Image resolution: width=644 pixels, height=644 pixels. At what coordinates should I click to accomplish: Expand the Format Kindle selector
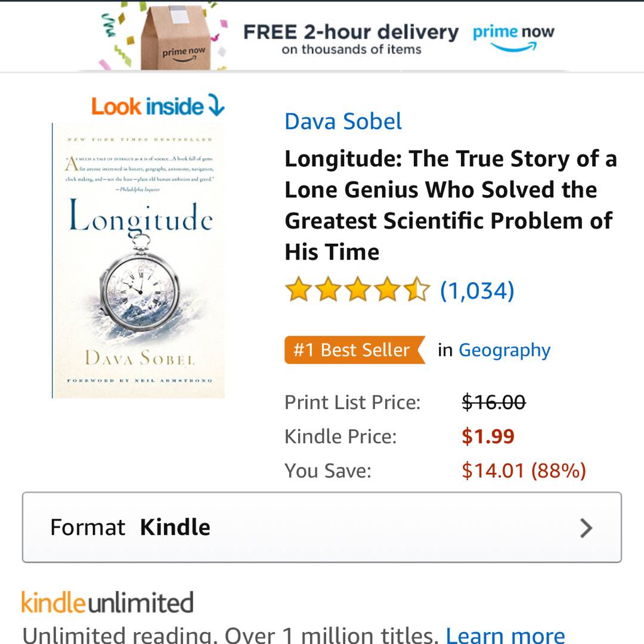point(321,527)
